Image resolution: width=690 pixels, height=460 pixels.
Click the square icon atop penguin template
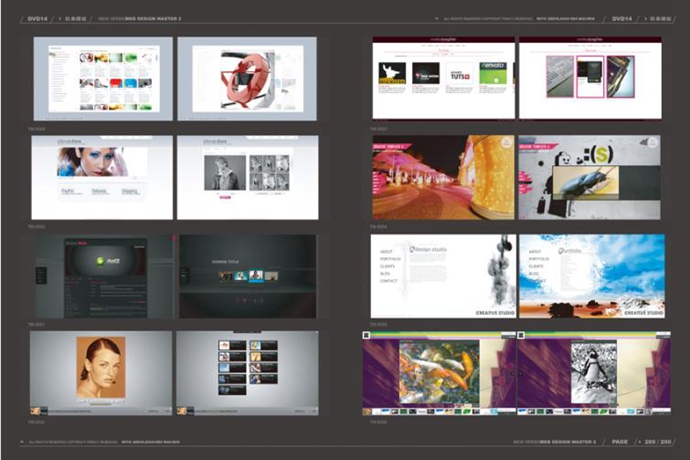(521, 335)
